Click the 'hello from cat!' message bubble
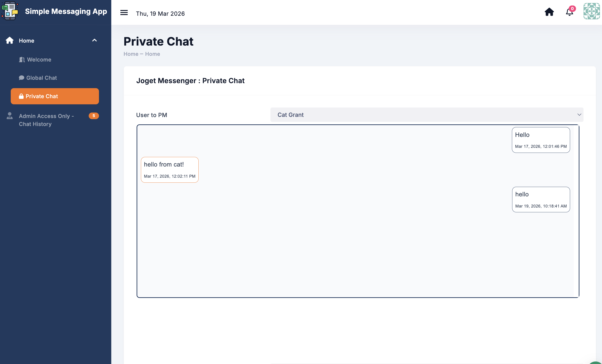 (170, 170)
